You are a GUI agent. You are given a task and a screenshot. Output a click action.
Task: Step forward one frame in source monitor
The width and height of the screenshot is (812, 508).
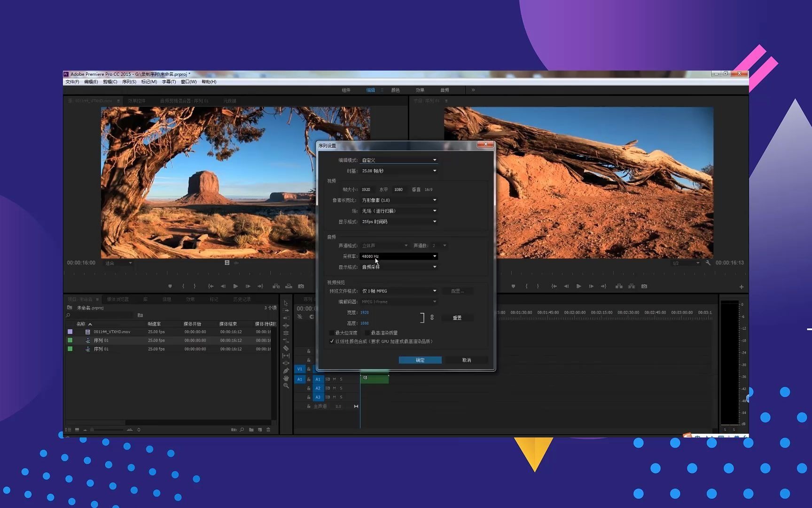click(x=248, y=286)
